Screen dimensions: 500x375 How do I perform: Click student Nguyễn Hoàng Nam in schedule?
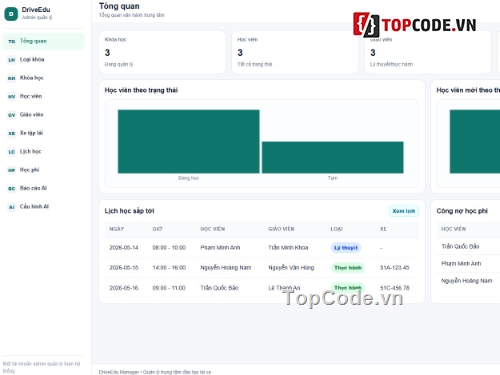click(x=226, y=268)
